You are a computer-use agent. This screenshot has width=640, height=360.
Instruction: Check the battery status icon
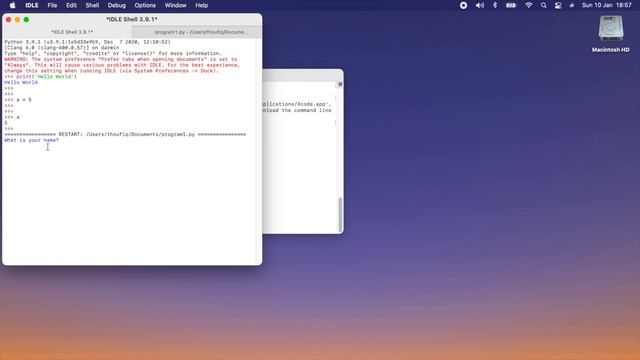(511, 5)
